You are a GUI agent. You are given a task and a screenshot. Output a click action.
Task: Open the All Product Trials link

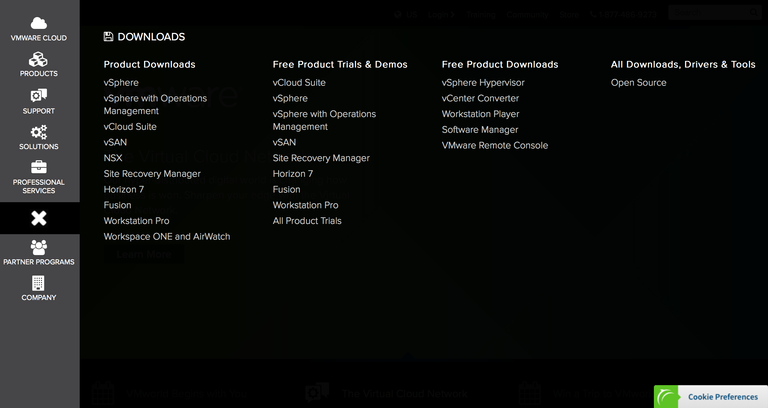(307, 221)
